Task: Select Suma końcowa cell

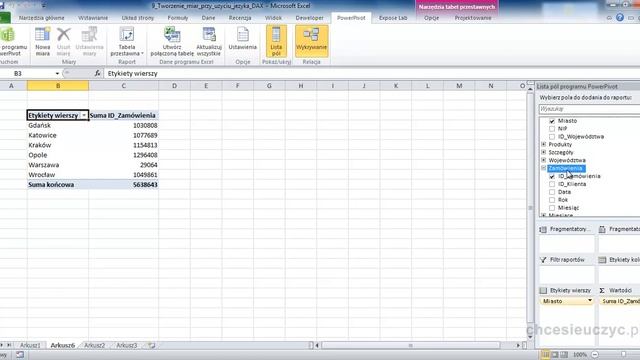Action: 58,184
